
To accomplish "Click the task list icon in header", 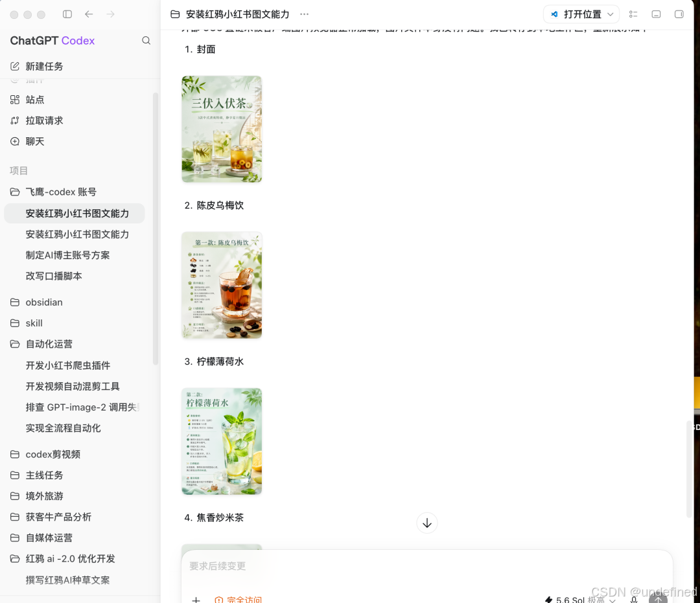I will [x=633, y=14].
